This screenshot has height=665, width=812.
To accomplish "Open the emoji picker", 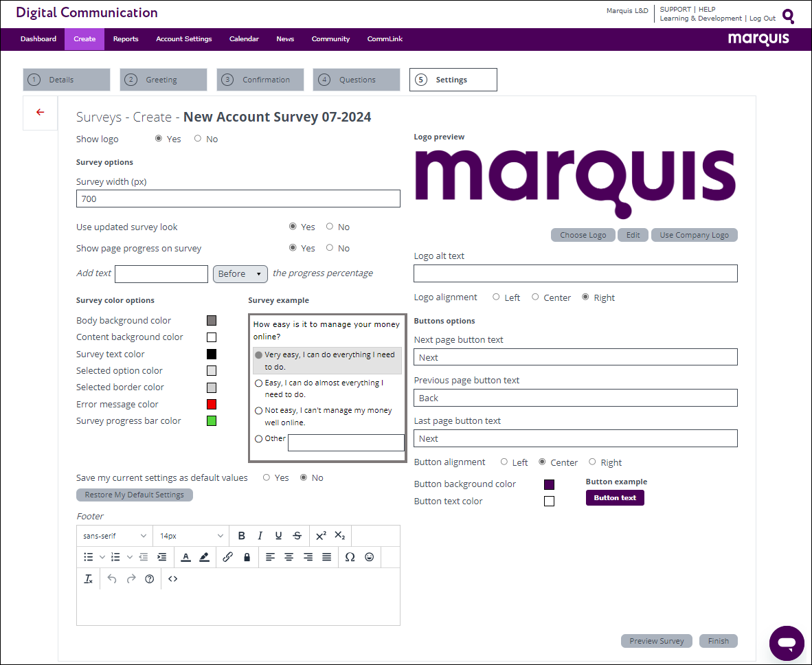I will click(369, 556).
